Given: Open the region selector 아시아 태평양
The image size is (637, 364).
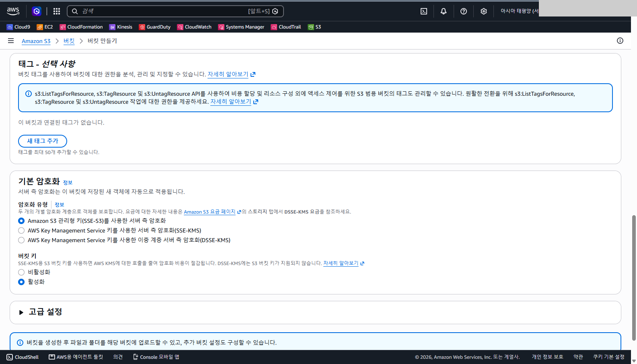Looking at the screenshot, I should (519, 11).
